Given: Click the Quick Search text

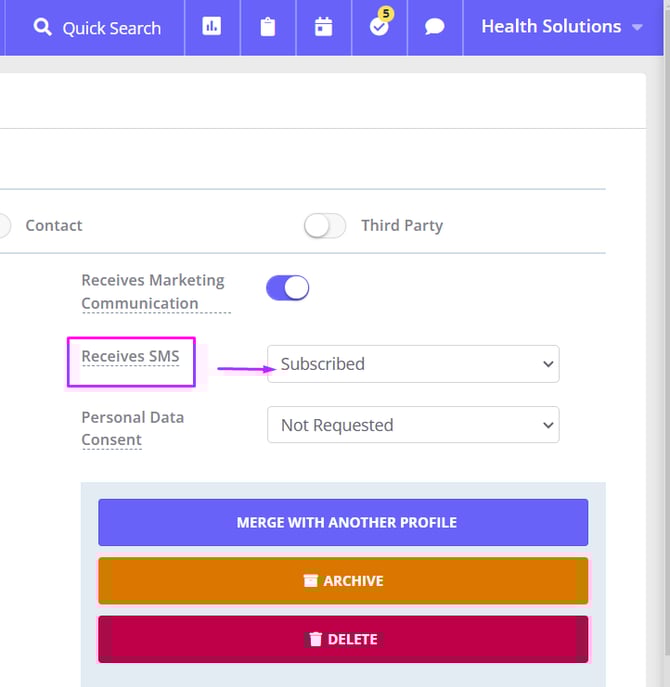Looking at the screenshot, I should tap(111, 28).
